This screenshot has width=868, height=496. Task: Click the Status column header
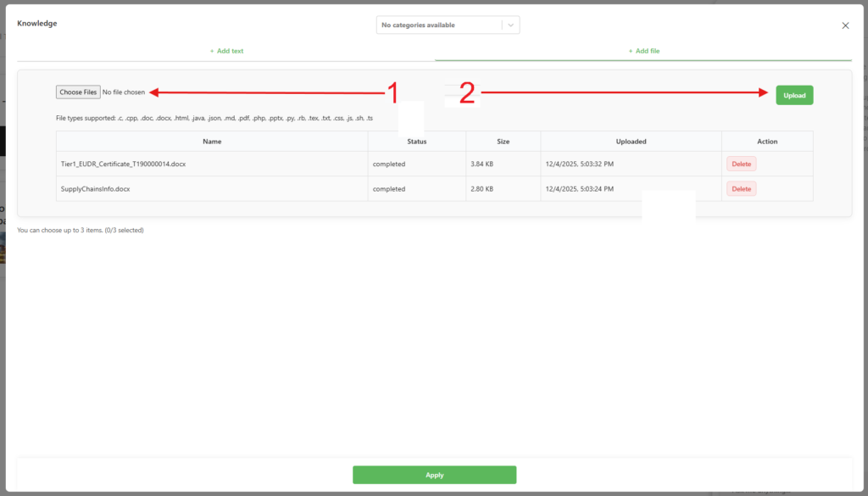click(416, 142)
